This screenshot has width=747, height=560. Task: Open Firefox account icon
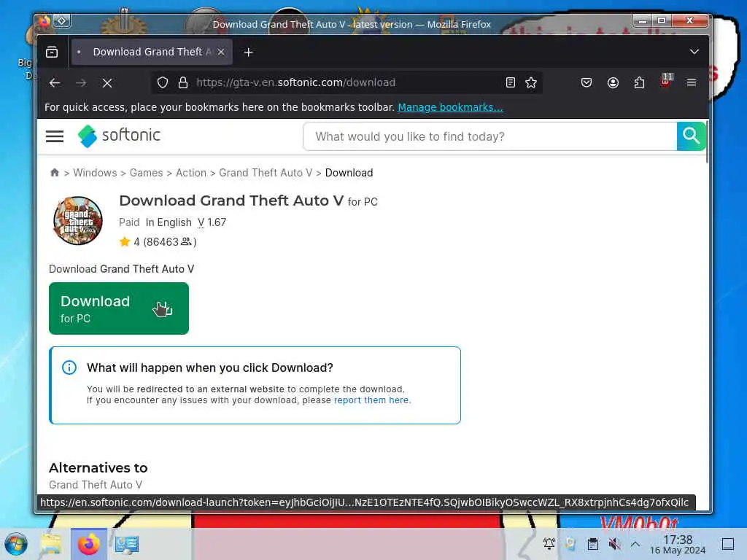click(613, 83)
